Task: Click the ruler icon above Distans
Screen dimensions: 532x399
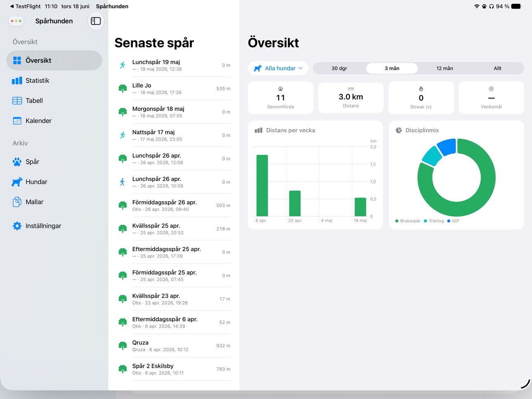Action: pyautogui.click(x=351, y=89)
